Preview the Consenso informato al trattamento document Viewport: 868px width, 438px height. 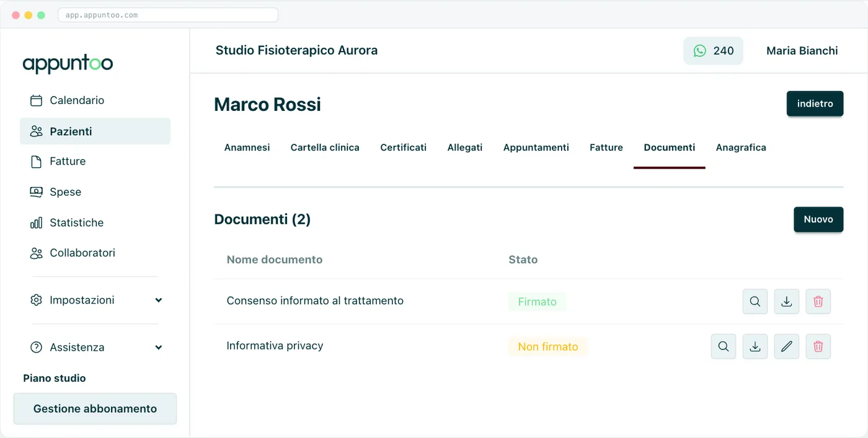pos(755,302)
